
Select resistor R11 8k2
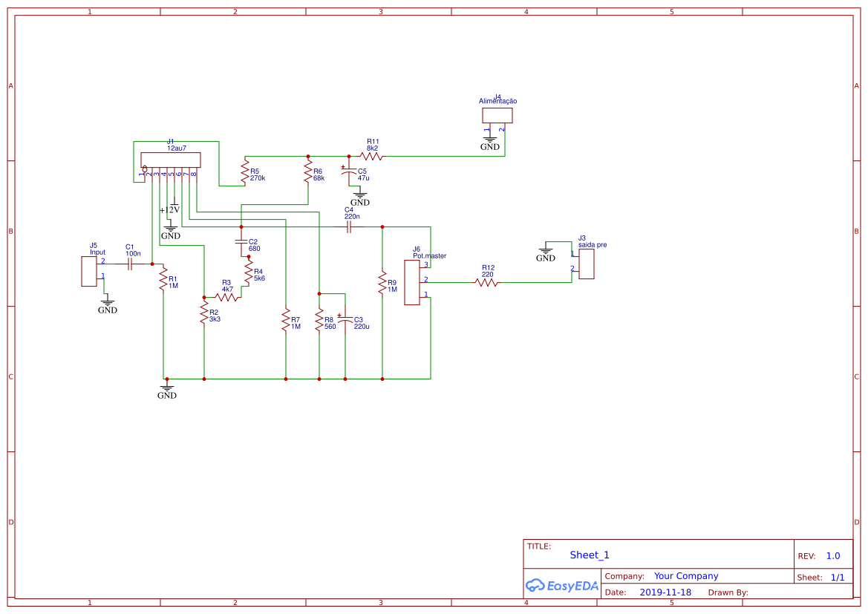pyautogui.click(x=372, y=157)
